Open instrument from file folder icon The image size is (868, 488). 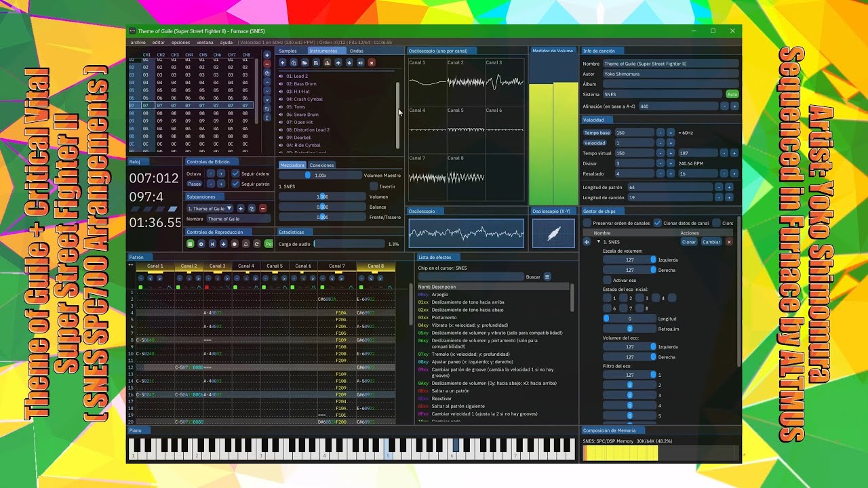[x=304, y=62]
